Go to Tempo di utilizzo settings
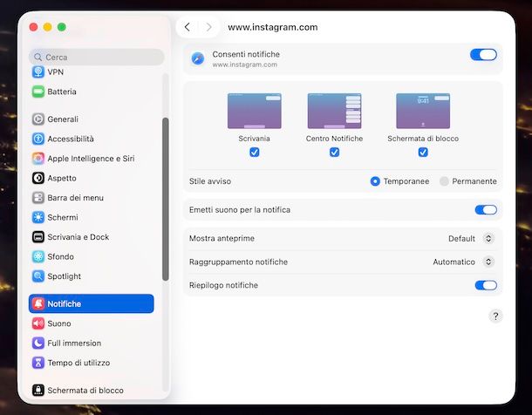 (92, 363)
